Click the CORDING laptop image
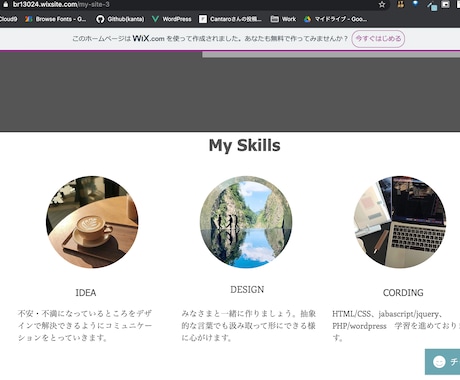Viewport: 460px width, 380px height. (x=400, y=222)
